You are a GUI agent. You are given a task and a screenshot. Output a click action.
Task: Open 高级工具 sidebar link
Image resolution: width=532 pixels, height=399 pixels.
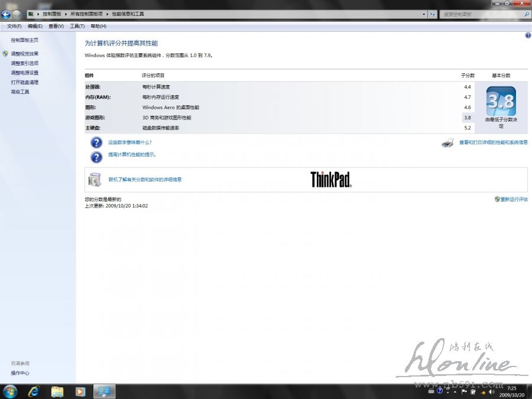[20, 92]
